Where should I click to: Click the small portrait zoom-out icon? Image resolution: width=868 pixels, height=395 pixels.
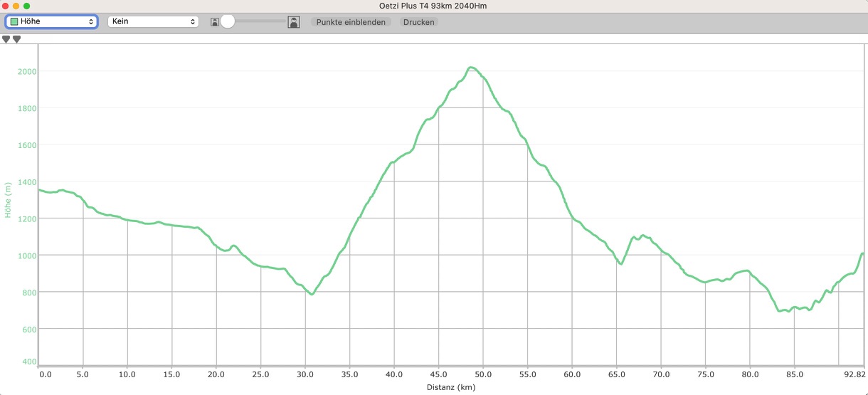click(x=214, y=22)
